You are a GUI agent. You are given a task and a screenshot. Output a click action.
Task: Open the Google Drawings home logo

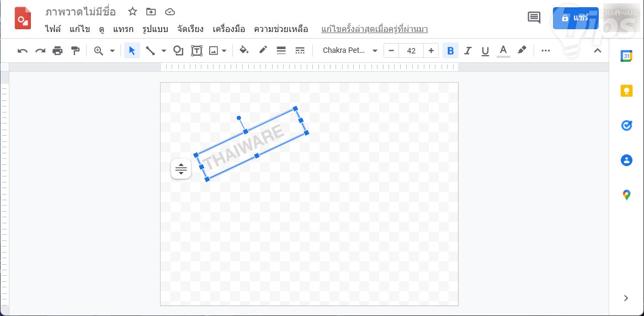(23, 18)
